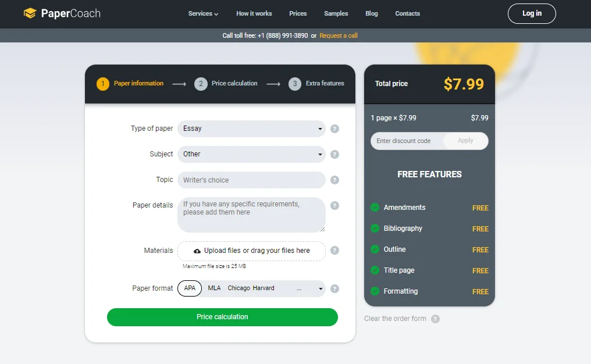Viewport: 591px width, 364px height.
Task: Click the cloud upload icon for files
Action: tap(197, 251)
